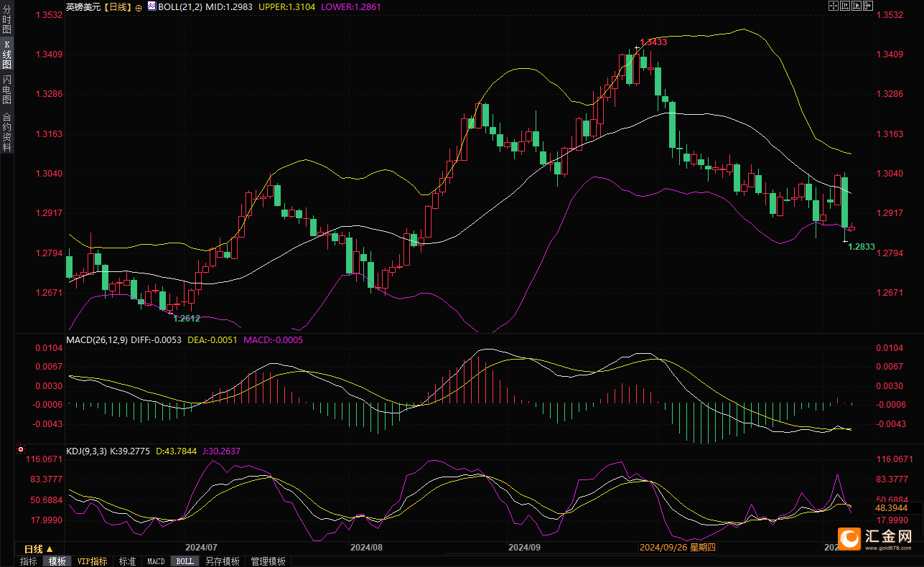This screenshot has height=567, width=924.
Task: Open 管理模板 template manager
Action: [x=268, y=561]
